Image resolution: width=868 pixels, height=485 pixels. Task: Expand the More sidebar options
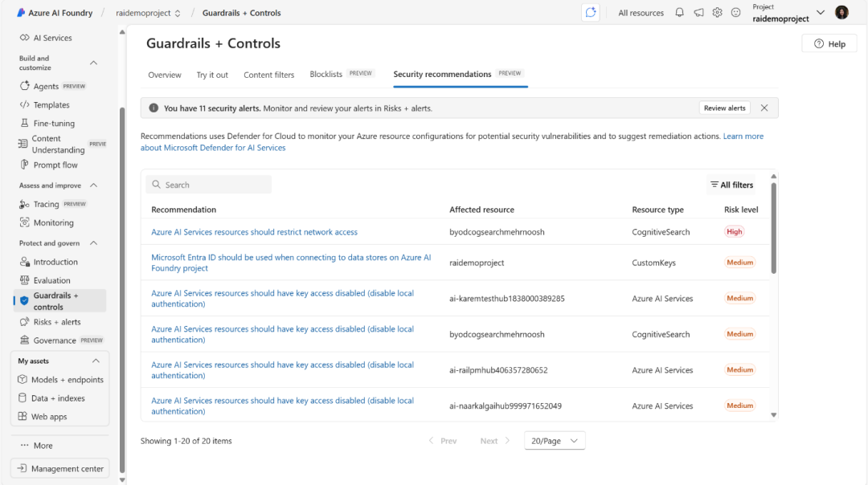[36, 445]
